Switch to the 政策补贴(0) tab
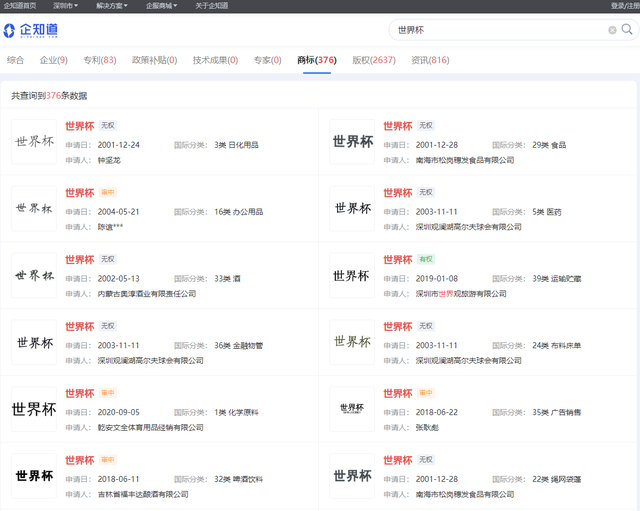This screenshot has height=511, width=640. pyautogui.click(x=154, y=60)
